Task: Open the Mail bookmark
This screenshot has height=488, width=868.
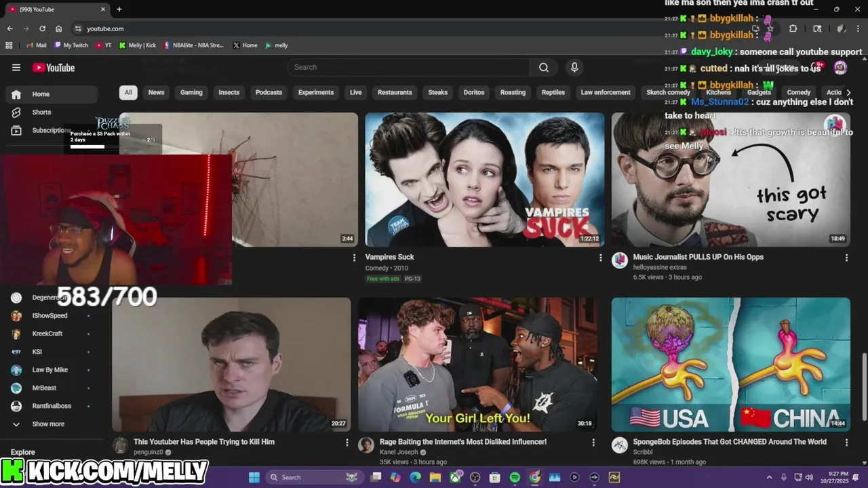Action: coord(36,45)
